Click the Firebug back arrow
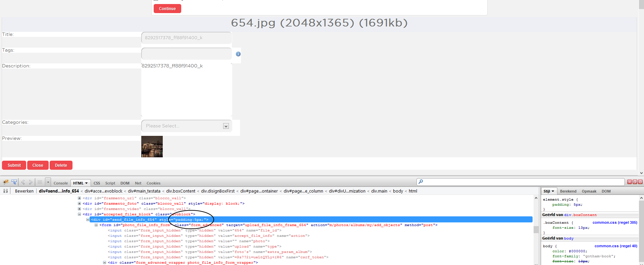 [23, 182]
